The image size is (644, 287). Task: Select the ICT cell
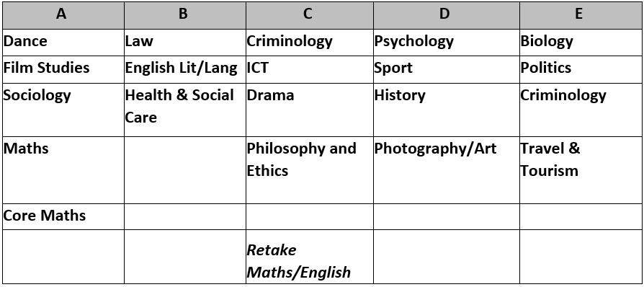coord(310,69)
